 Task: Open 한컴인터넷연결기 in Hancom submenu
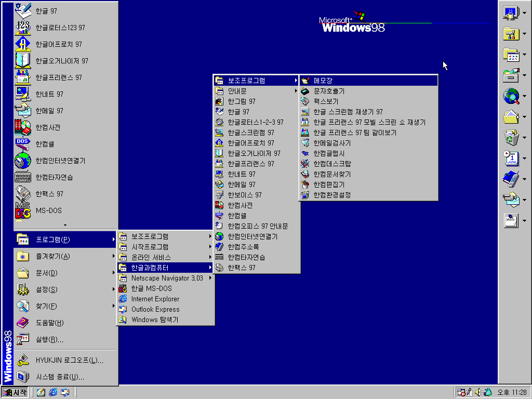[x=257, y=236]
